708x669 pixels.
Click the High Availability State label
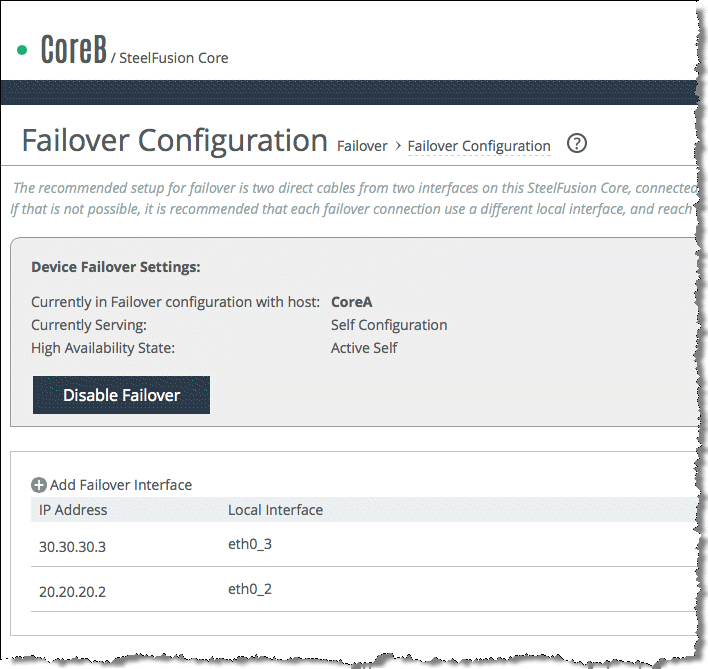pos(103,348)
